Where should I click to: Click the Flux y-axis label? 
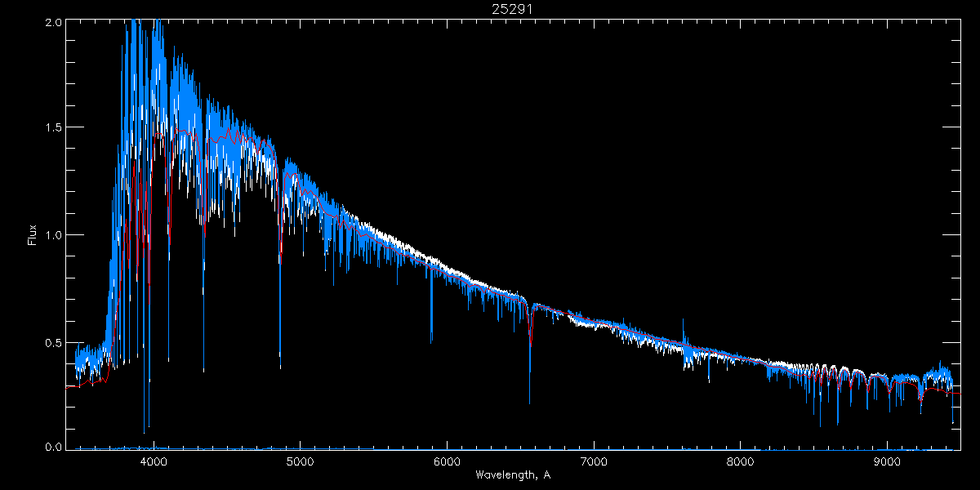(x=33, y=234)
